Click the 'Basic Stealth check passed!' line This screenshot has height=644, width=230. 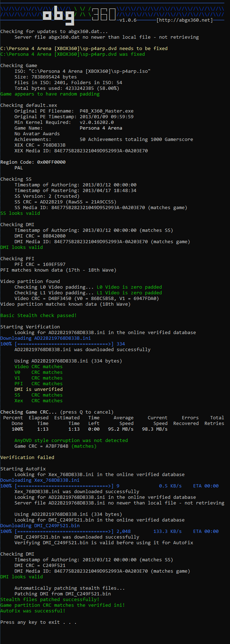[x=38, y=316]
